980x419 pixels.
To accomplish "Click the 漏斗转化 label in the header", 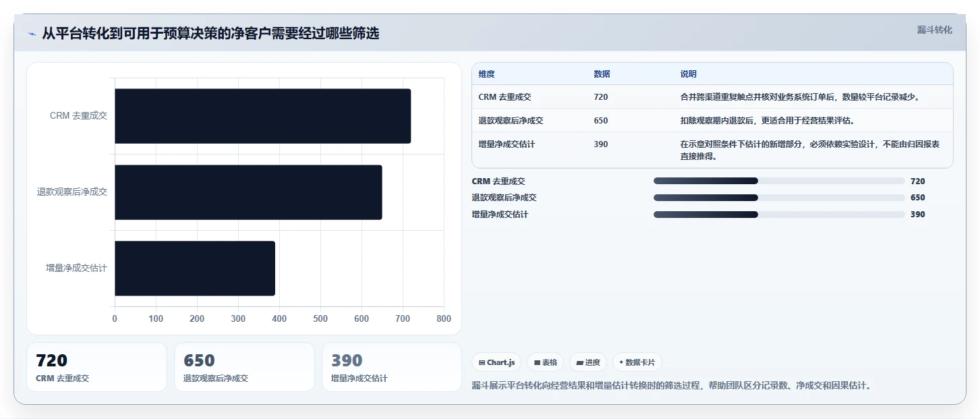I will pos(934,30).
